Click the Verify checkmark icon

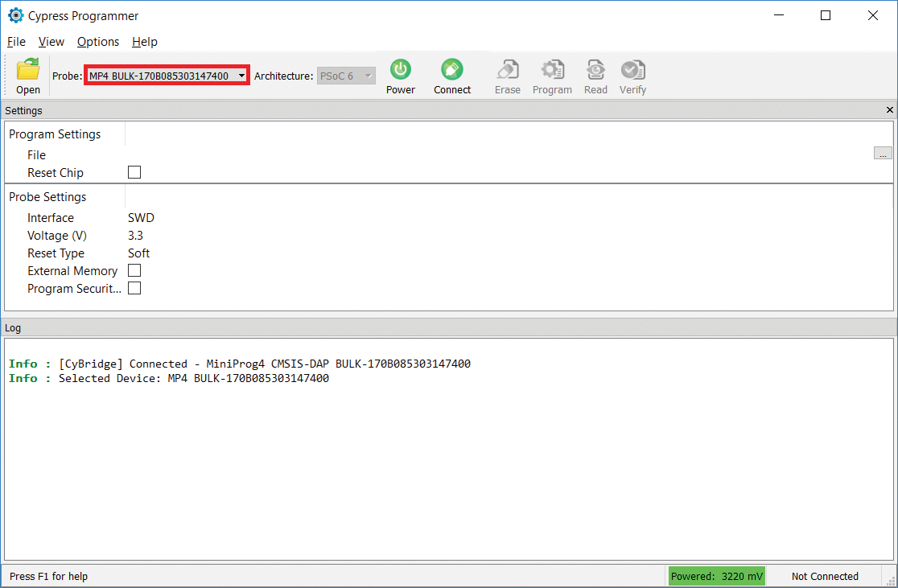[x=632, y=70]
